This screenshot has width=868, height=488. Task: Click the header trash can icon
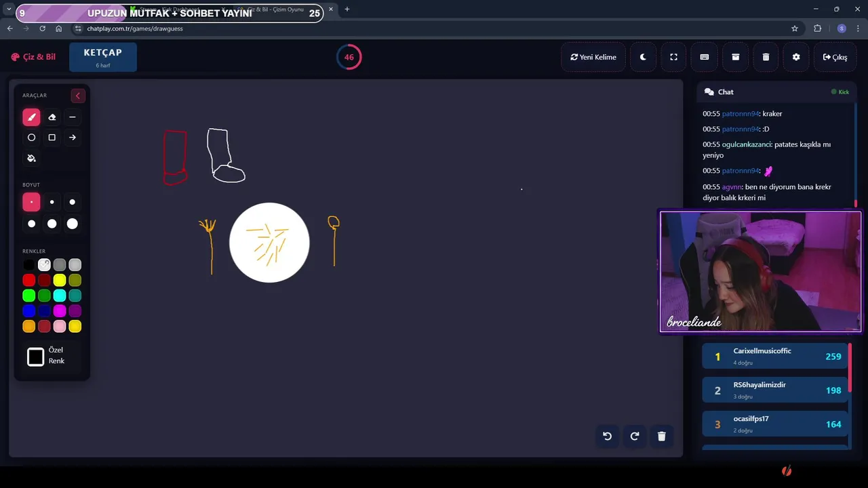pos(766,57)
